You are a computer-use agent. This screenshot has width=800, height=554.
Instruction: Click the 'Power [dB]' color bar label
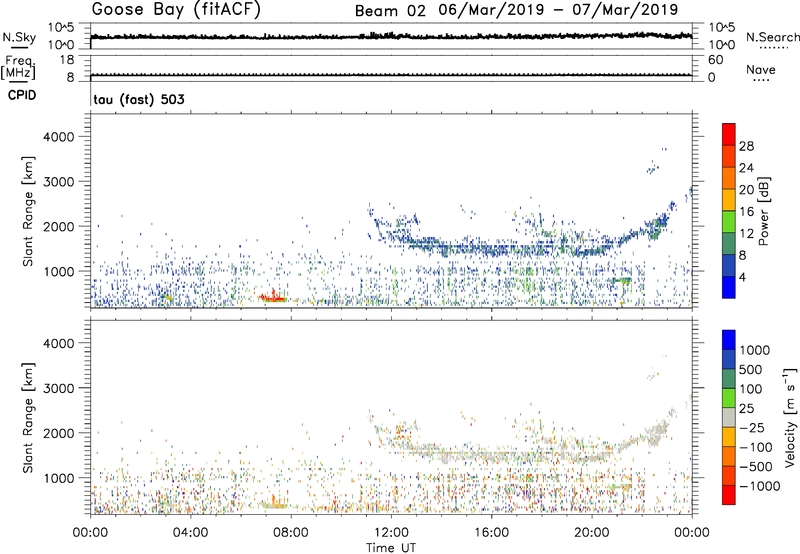(763, 211)
